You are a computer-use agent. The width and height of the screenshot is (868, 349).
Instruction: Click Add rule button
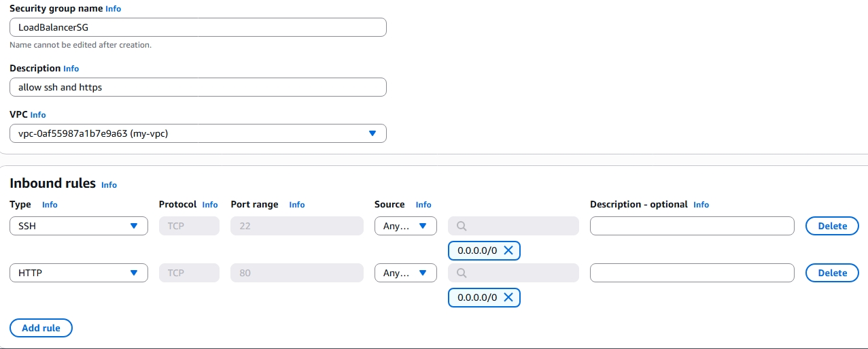[x=41, y=328]
